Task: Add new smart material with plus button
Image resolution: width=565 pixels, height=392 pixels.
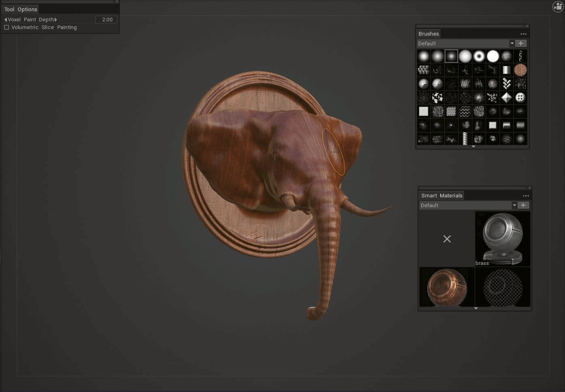Action: [523, 205]
